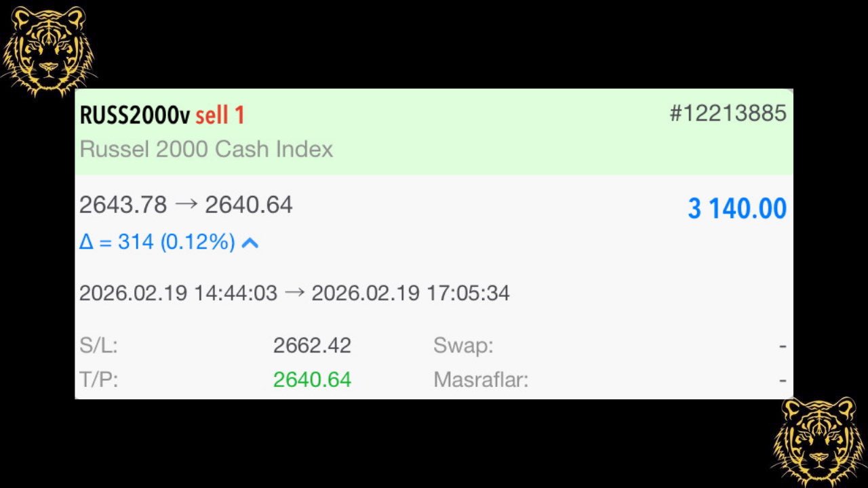Click the S/L label

pyautogui.click(x=98, y=346)
